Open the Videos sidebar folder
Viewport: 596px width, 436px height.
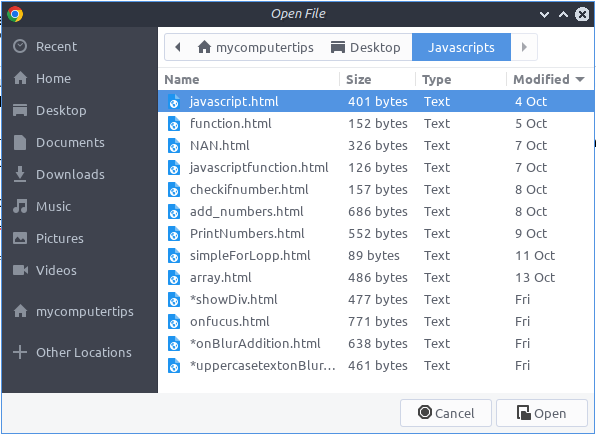pyautogui.click(x=80, y=270)
